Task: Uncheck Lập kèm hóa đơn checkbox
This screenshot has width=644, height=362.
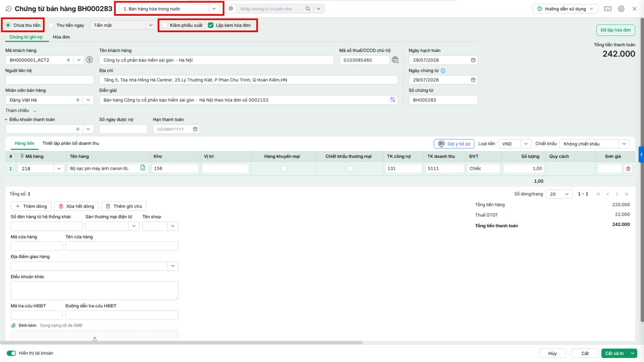Action: [x=211, y=25]
